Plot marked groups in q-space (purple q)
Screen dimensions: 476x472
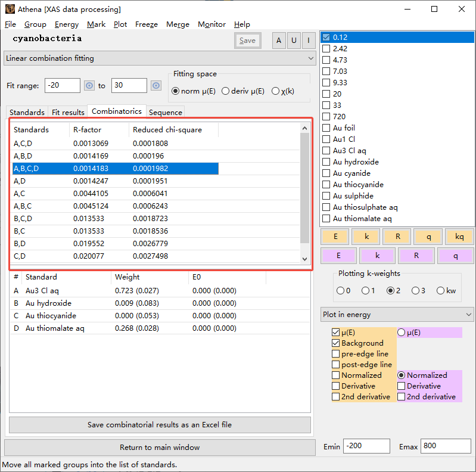[x=455, y=256]
